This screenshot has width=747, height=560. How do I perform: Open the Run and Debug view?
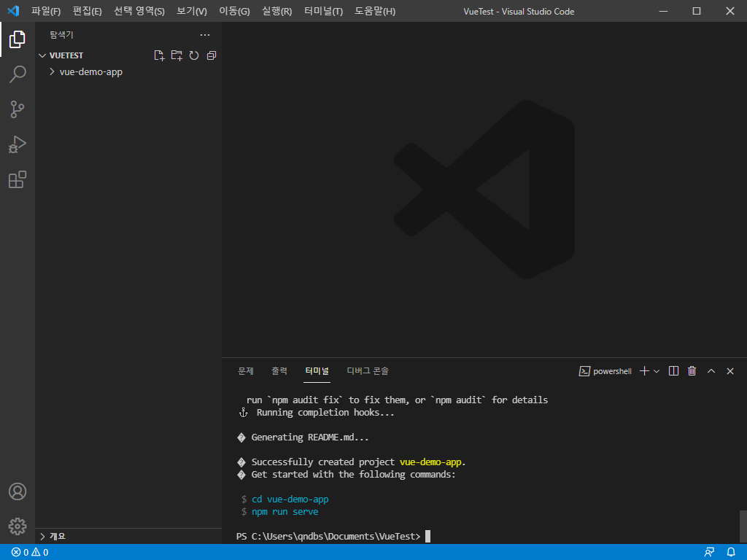(x=18, y=144)
